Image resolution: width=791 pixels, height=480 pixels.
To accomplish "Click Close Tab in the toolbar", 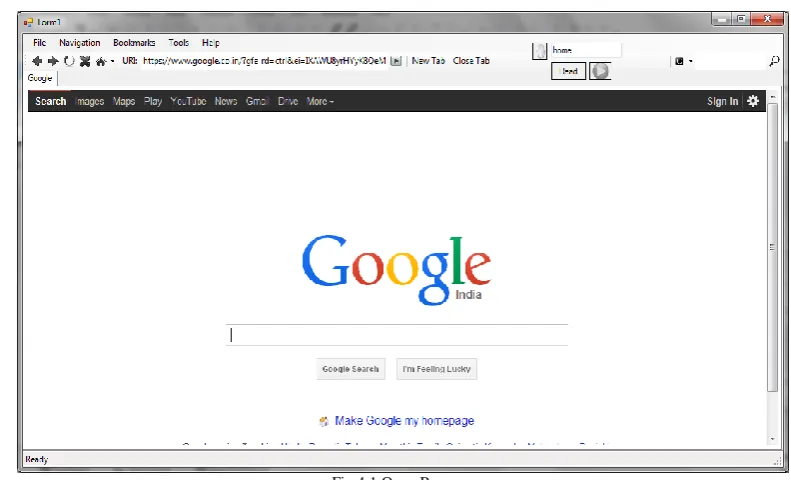I will (471, 61).
